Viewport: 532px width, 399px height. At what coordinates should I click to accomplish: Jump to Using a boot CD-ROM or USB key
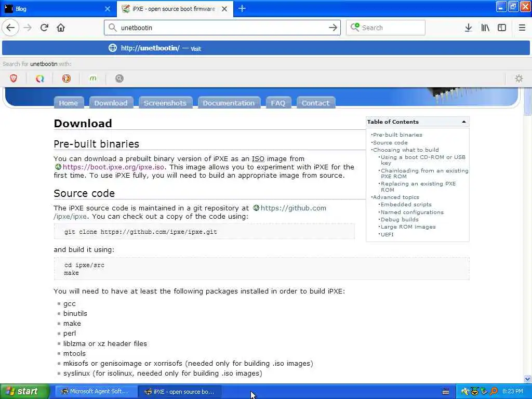point(423,160)
